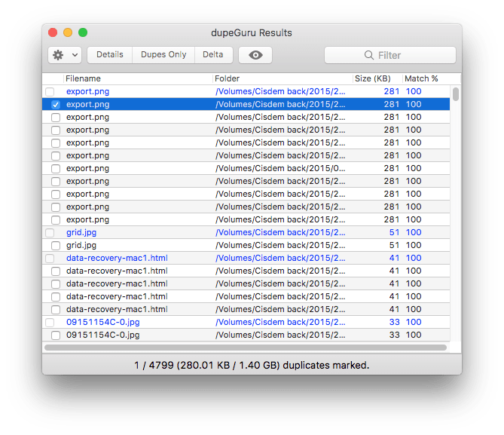This screenshot has height=435, width=504.
Task: Select the blue data-recovery-mac1.html filename
Action: 117,258
